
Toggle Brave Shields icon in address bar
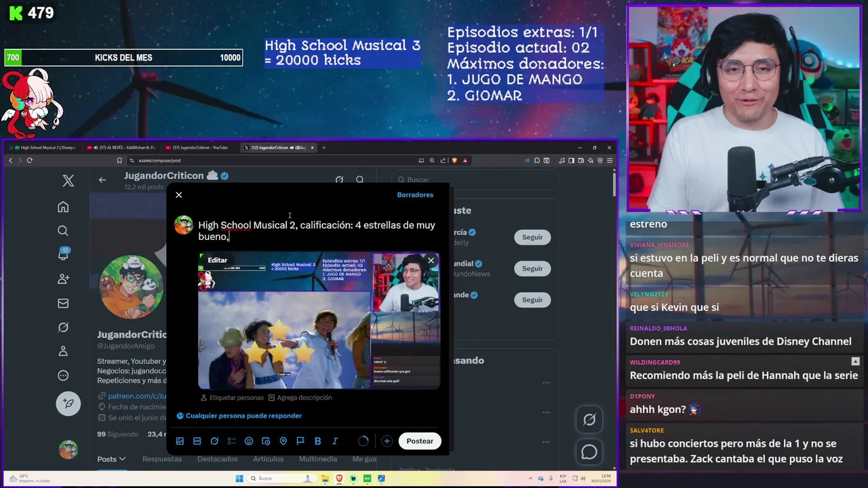(x=454, y=161)
